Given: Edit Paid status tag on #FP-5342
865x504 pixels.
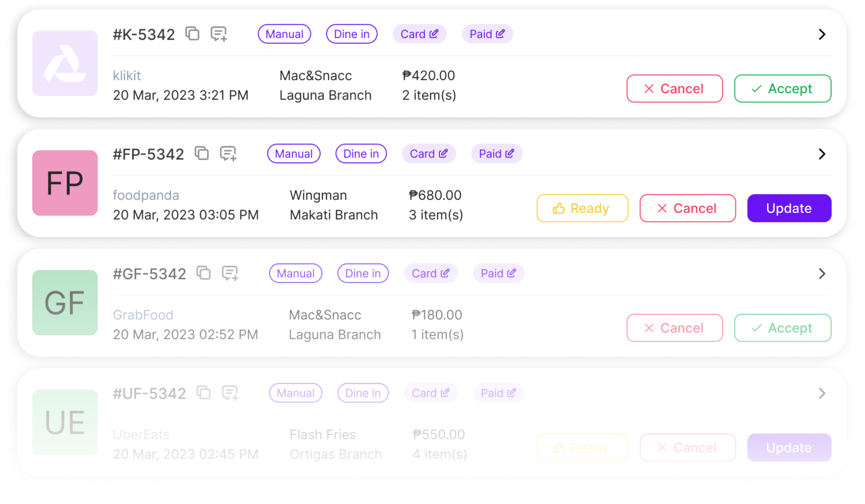Looking at the screenshot, I should tap(510, 154).
